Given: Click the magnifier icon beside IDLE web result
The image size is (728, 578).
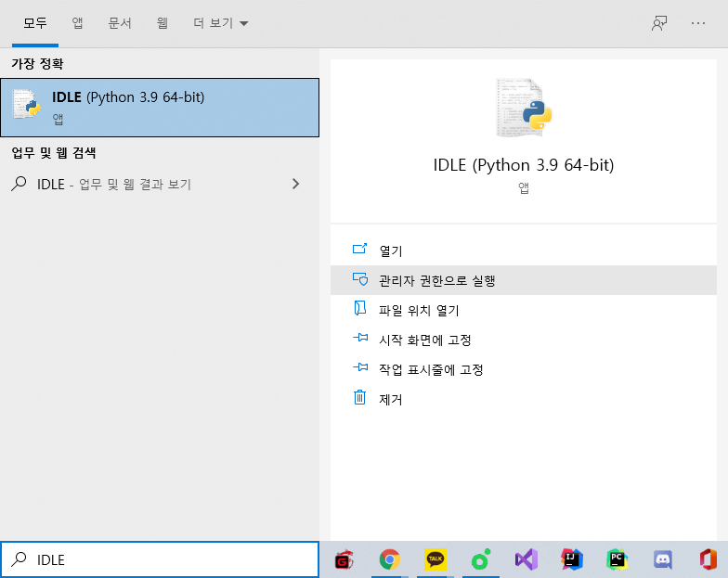Looking at the screenshot, I should click(x=19, y=184).
